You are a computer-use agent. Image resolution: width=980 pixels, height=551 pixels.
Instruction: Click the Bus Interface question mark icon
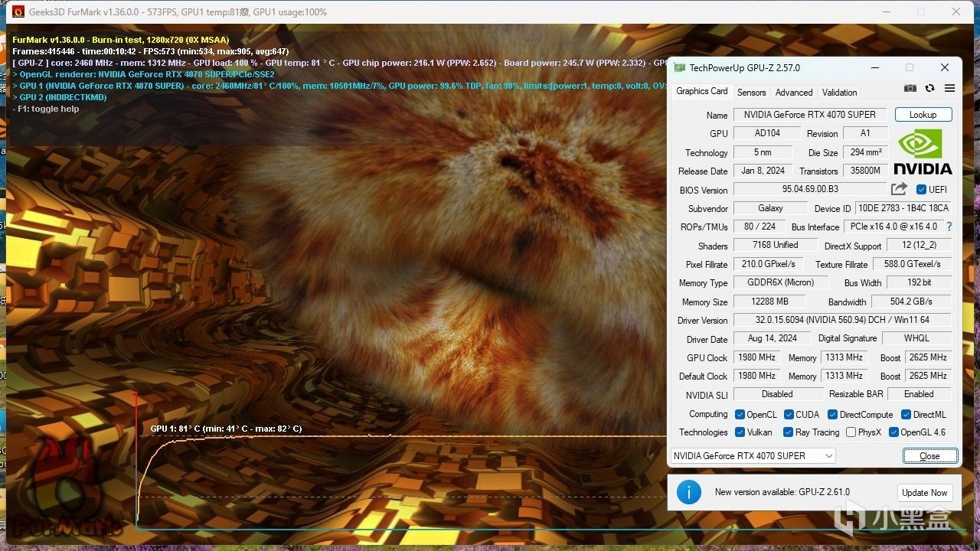[x=949, y=227]
